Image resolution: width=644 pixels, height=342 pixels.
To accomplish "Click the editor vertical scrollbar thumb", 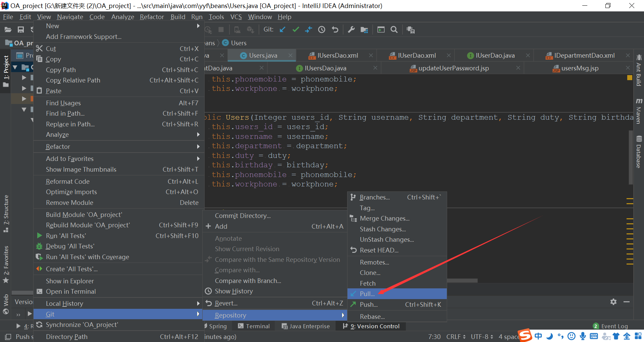I will click(631, 157).
